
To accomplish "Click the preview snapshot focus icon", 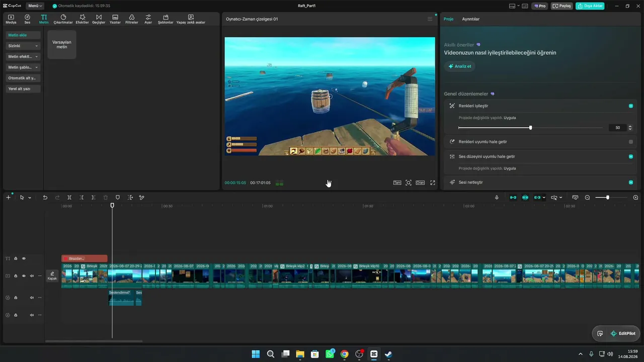I will (x=409, y=183).
